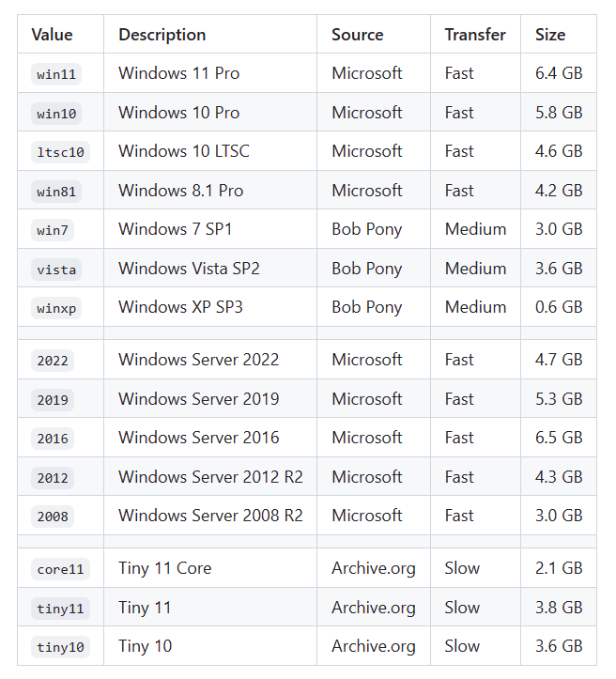Click the 2022 server value tag

(53, 361)
